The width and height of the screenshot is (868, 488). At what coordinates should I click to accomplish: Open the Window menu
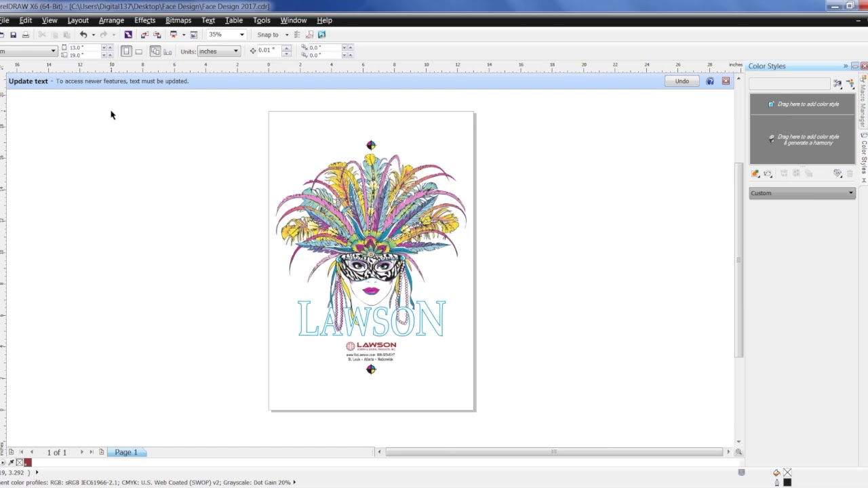click(x=294, y=20)
